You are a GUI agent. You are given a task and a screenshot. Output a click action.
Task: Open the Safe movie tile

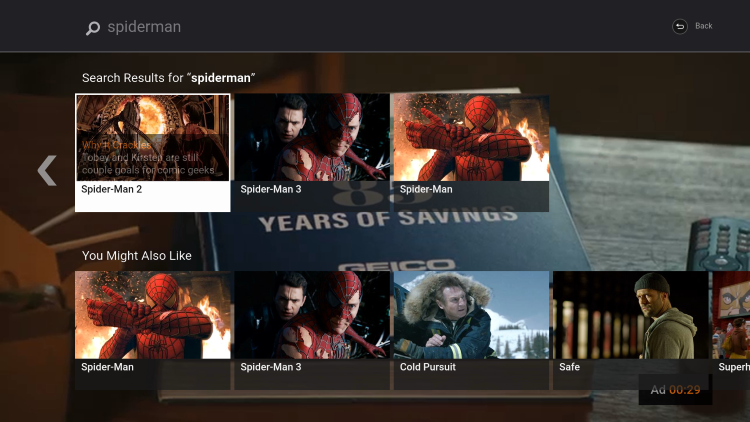630,330
